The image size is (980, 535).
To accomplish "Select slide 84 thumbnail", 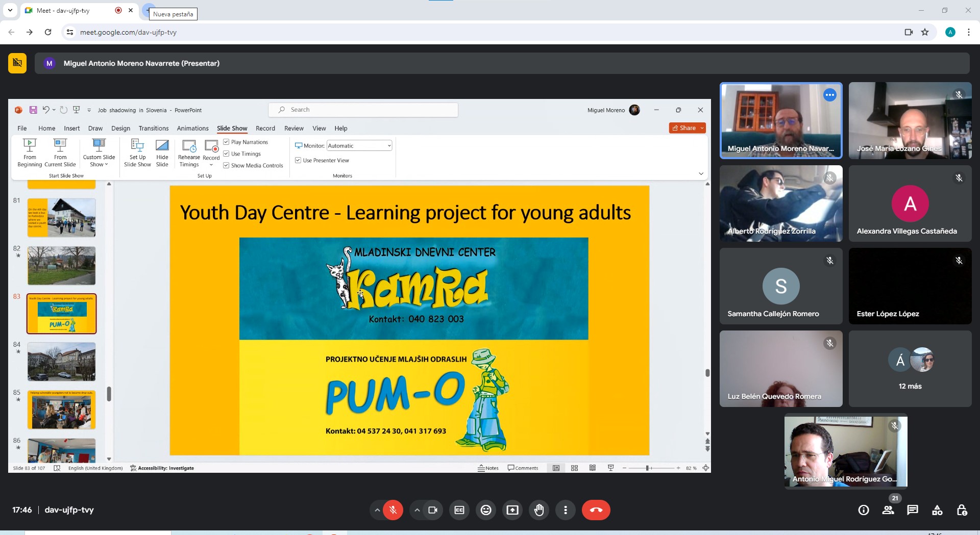I will [x=61, y=362].
